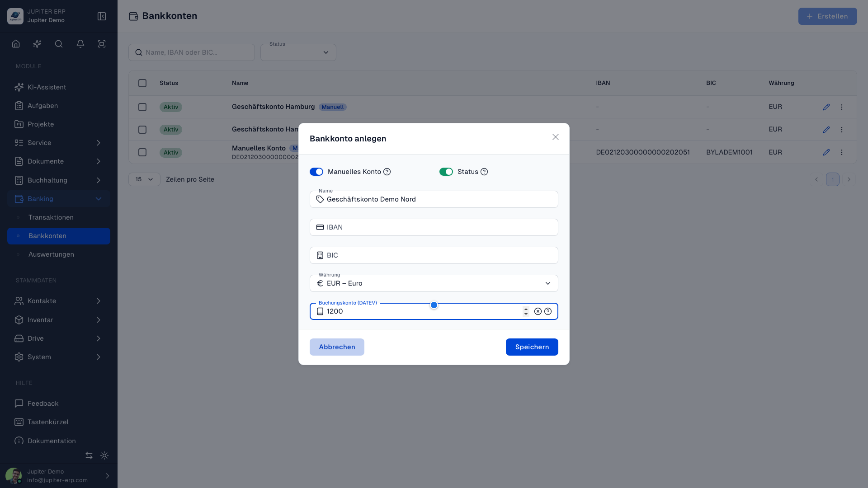Open notifications bell icon
The width and height of the screenshot is (868, 488).
80,44
